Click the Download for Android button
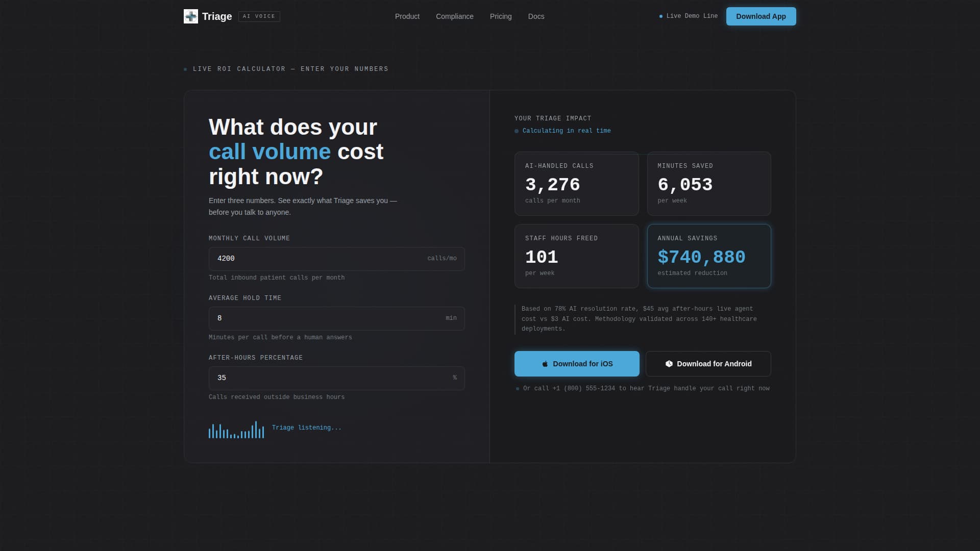 pyautogui.click(x=708, y=364)
